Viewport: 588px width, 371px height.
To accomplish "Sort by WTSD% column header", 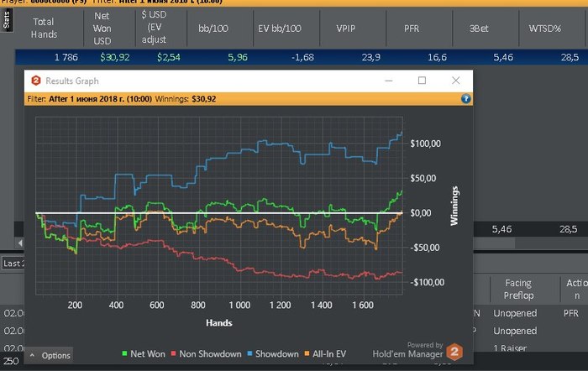I will (545, 29).
